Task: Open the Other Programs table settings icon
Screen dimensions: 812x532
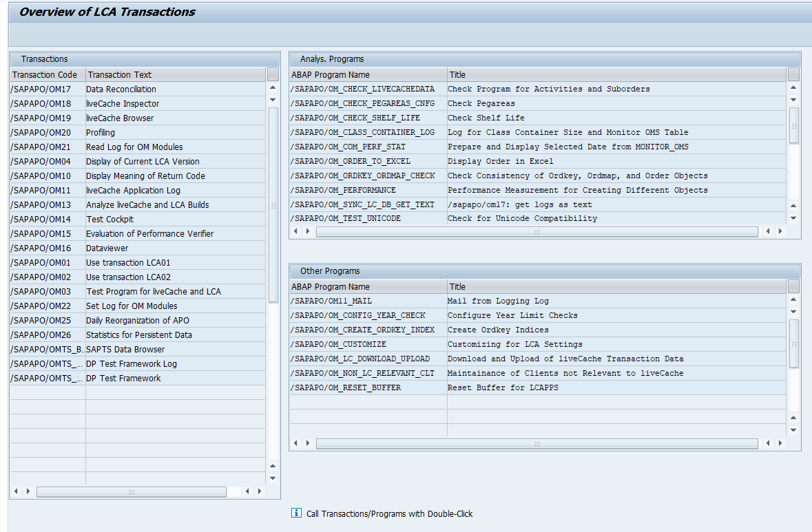Action: (793, 286)
